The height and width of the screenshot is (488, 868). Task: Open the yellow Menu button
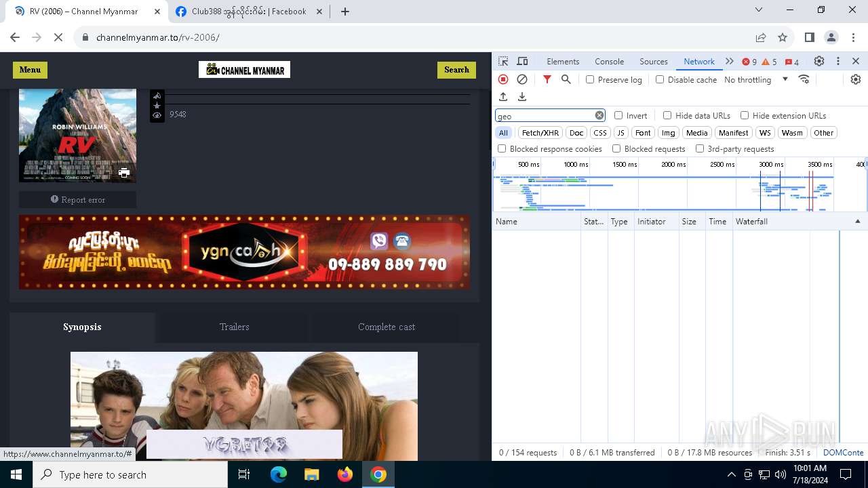coord(30,70)
